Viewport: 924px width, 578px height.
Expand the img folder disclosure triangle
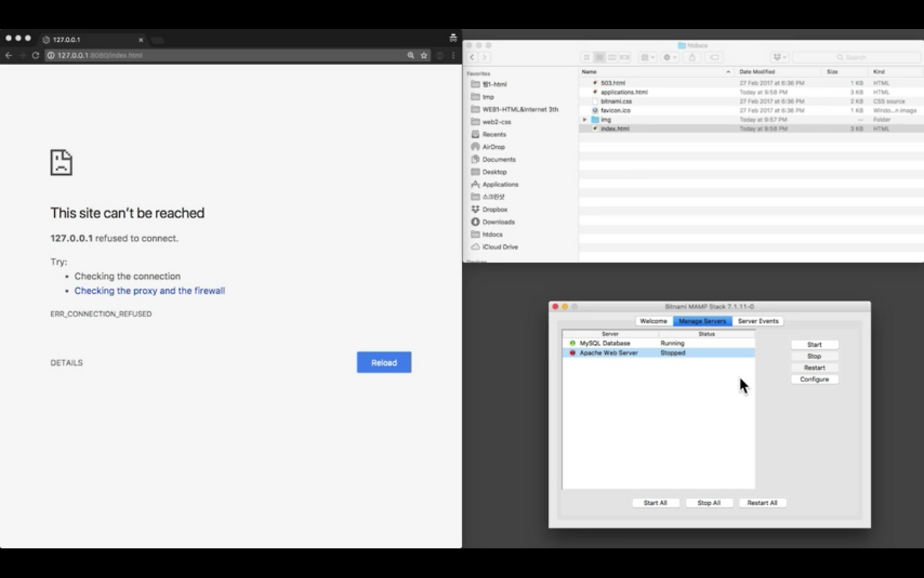click(x=585, y=119)
